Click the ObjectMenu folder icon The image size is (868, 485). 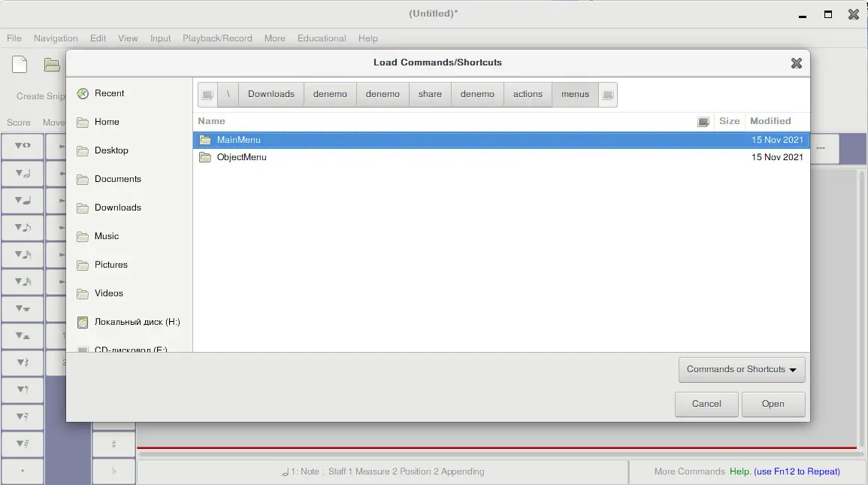[205, 157]
